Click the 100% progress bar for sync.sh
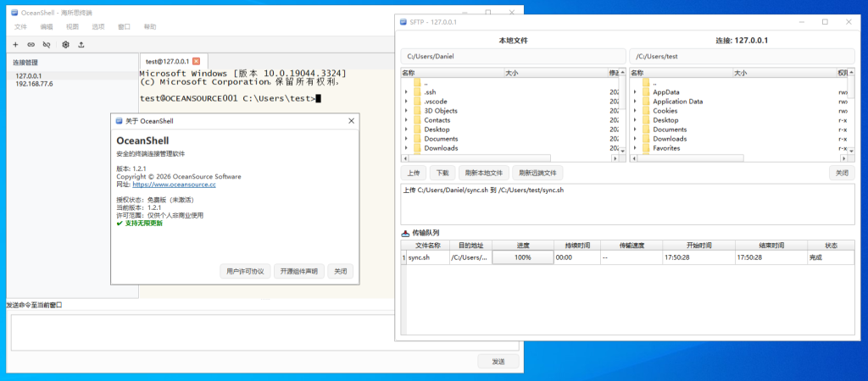 (x=522, y=257)
